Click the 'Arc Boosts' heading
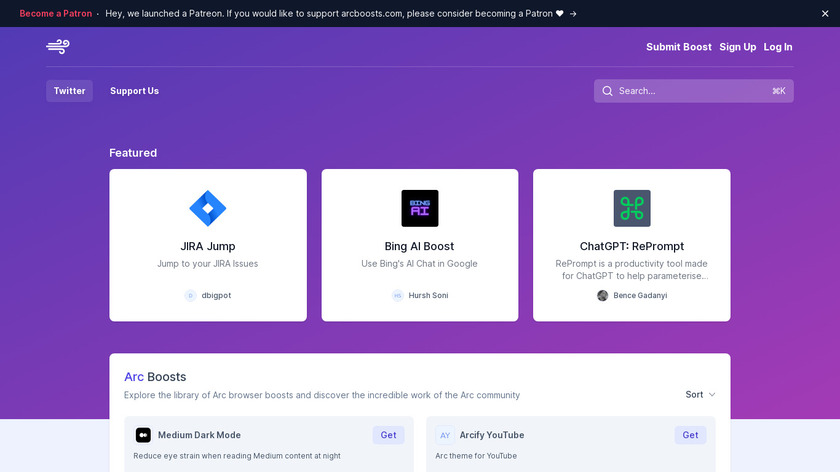The height and width of the screenshot is (472, 840). click(x=155, y=377)
